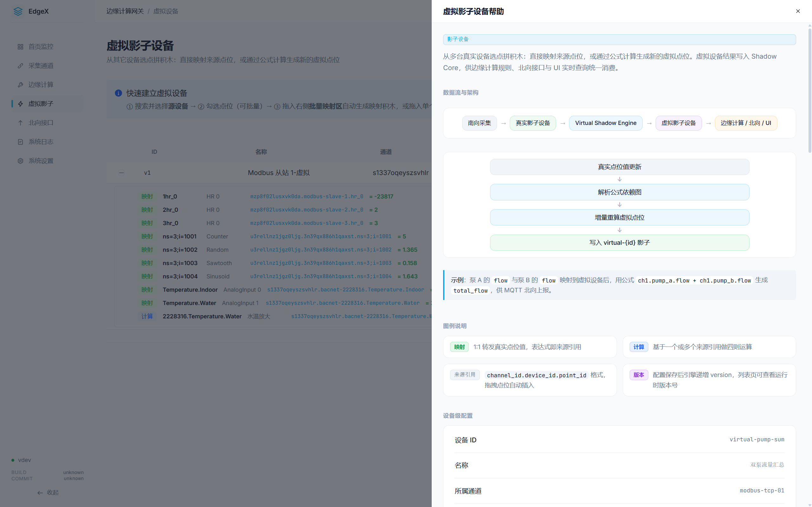Click the 虚拟影子 lightning icon

21,104
